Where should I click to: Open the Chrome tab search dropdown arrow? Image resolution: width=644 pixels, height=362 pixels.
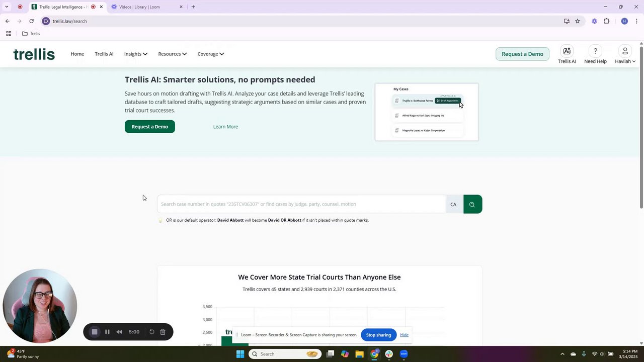point(7,7)
